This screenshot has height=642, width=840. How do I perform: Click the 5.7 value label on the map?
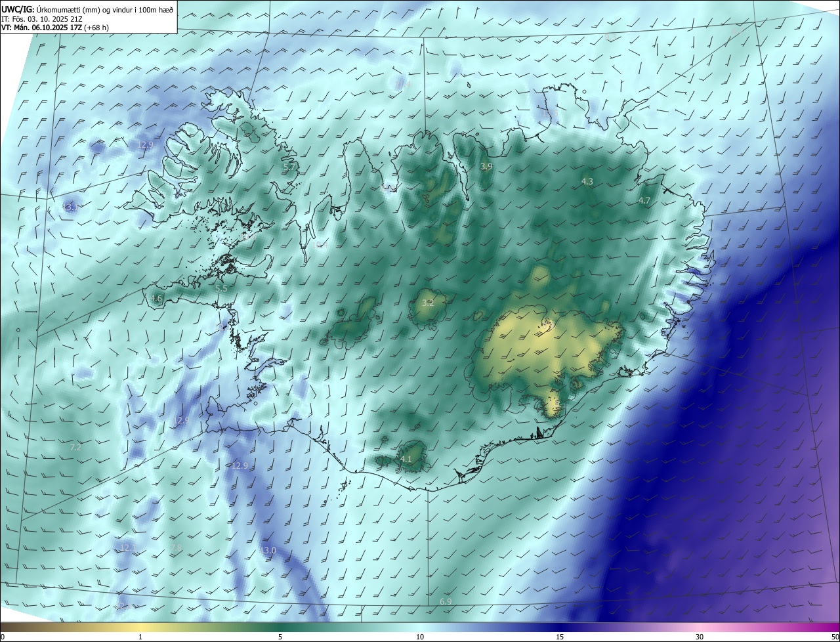coord(290,168)
